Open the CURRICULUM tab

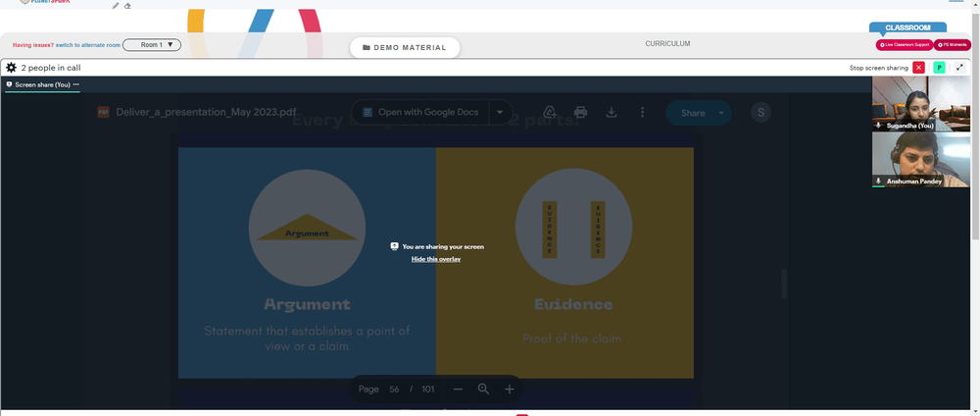point(667,44)
